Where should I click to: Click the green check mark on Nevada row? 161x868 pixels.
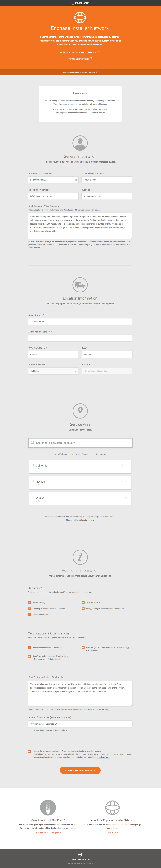click(x=122, y=482)
